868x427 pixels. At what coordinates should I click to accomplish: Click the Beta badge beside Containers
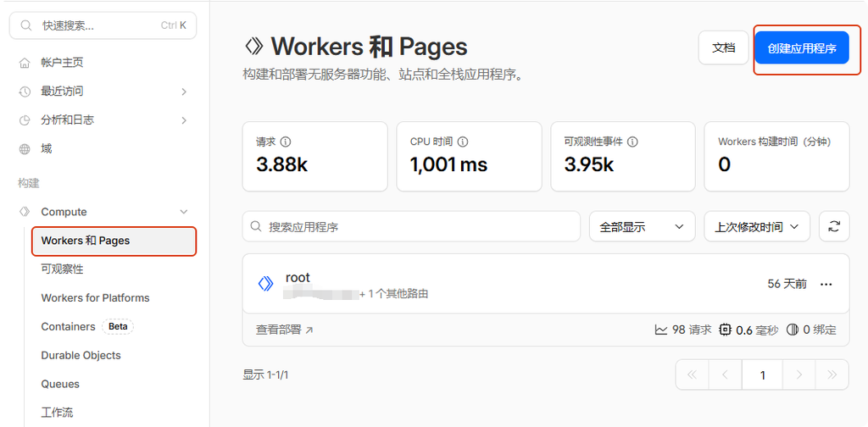pos(118,327)
